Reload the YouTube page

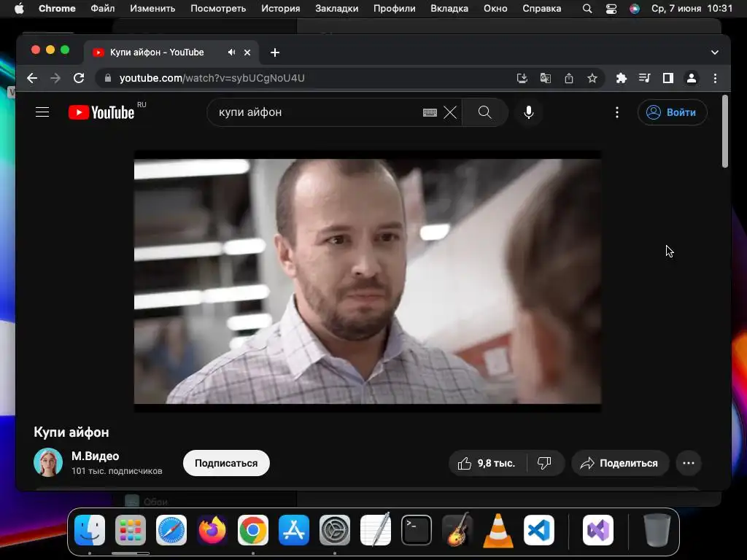(x=79, y=78)
